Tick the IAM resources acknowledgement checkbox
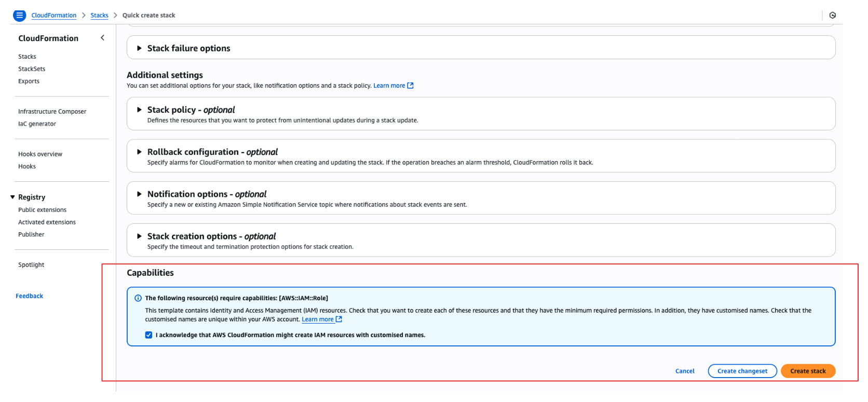The height and width of the screenshot is (402, 868). tap(149, 335)
